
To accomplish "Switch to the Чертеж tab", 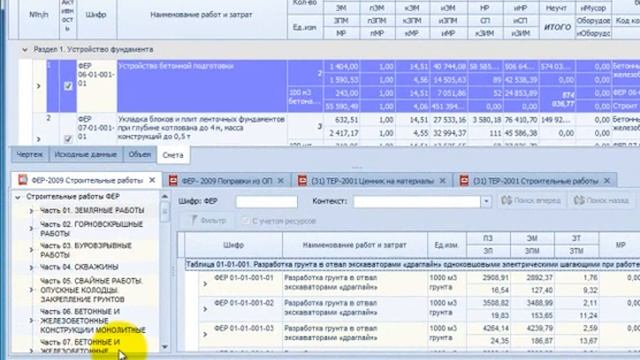I will pos(29,155).
